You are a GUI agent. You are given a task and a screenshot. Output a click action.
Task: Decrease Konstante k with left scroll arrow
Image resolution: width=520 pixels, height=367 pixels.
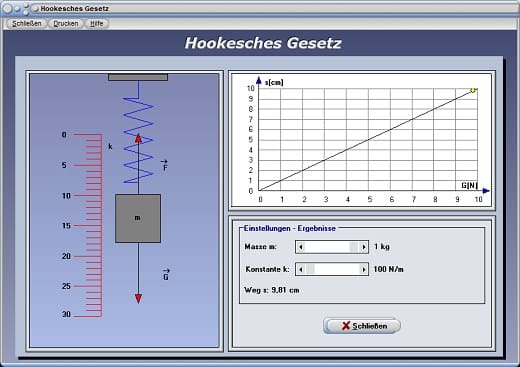[x=301, y=269]
